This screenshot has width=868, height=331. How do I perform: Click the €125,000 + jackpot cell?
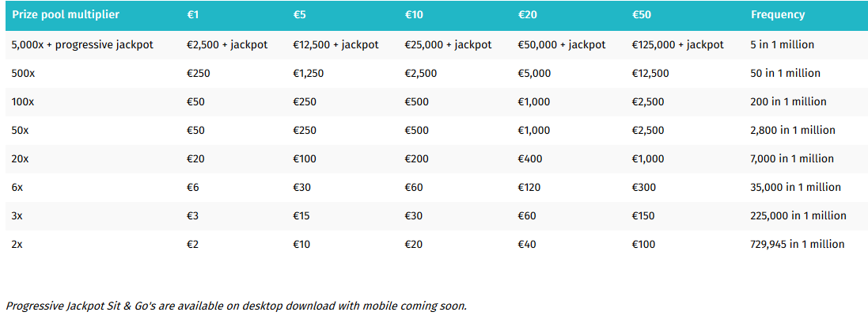pyautogui.click(x=677, y=45)
